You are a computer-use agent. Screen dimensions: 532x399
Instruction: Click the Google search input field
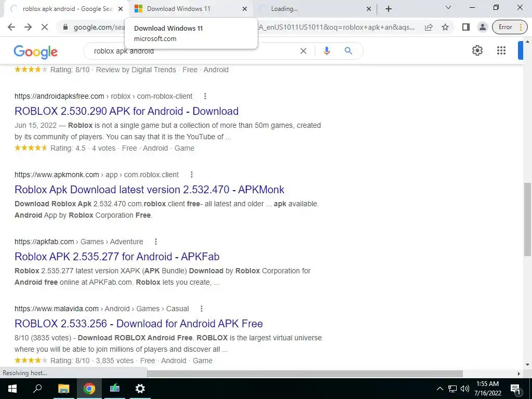(193, 51)
